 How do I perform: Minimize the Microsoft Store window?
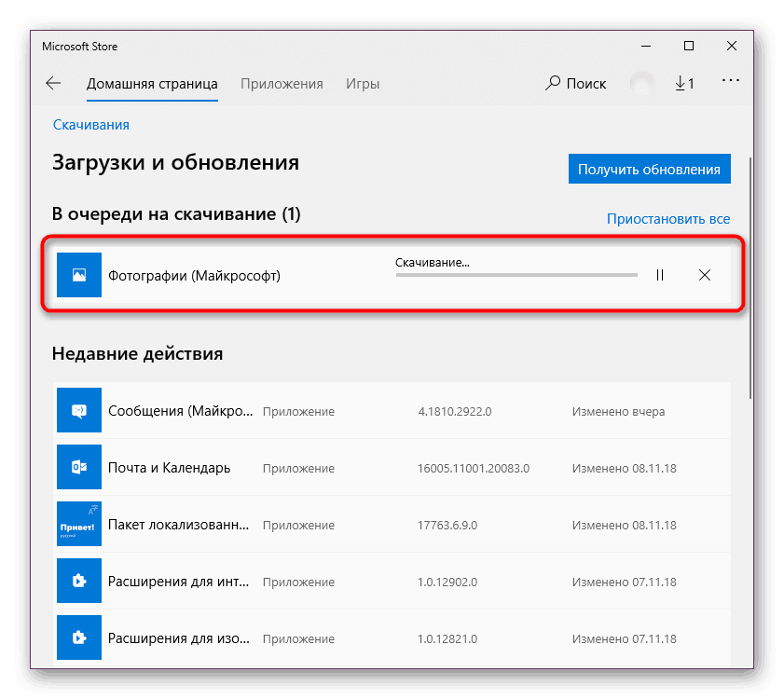click(x=646, y=46)
